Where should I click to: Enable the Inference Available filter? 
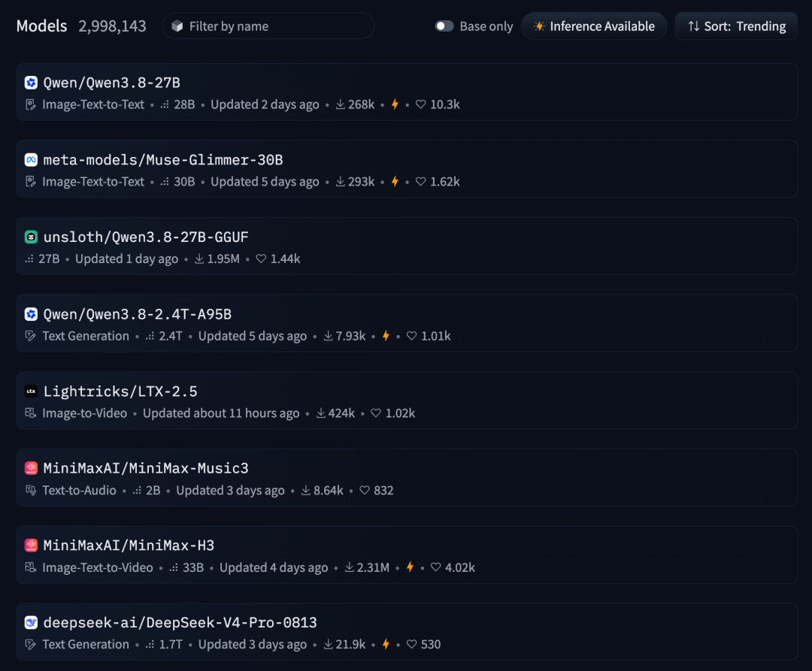594,26
